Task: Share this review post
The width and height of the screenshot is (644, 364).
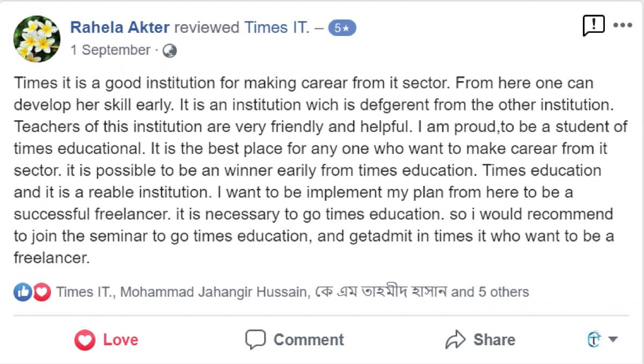Action: pos(480,340)
